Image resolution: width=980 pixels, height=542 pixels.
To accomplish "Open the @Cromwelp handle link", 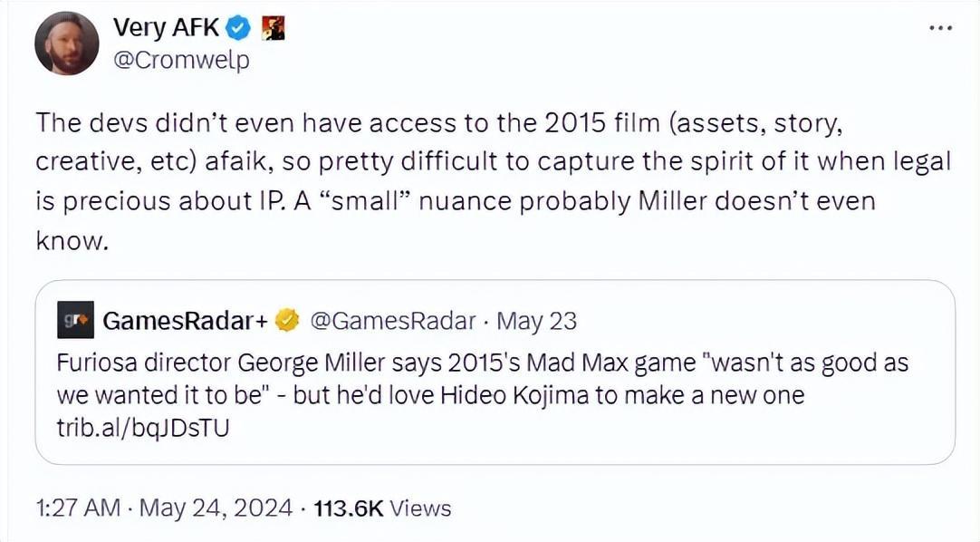I will (180, 61).
